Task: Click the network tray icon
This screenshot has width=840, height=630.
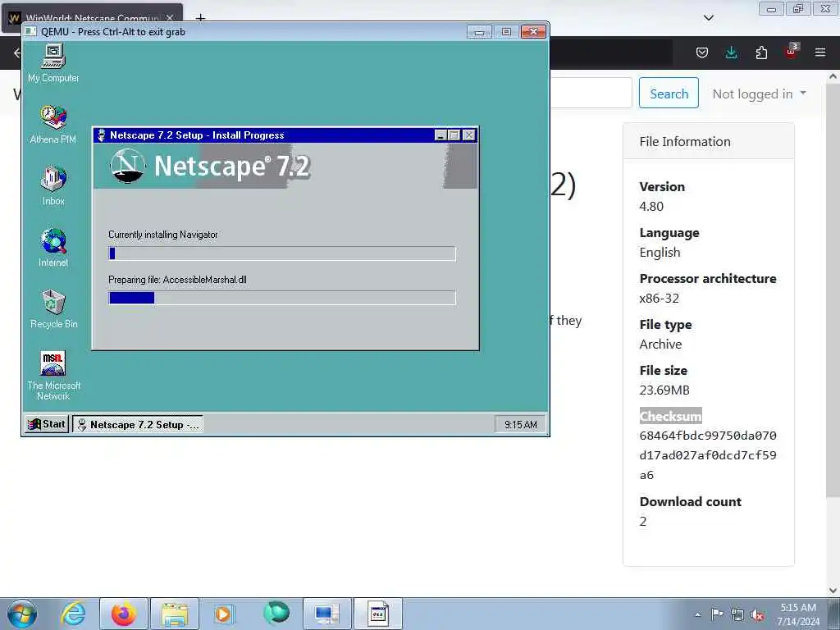Action: click(x=737, y=615)
